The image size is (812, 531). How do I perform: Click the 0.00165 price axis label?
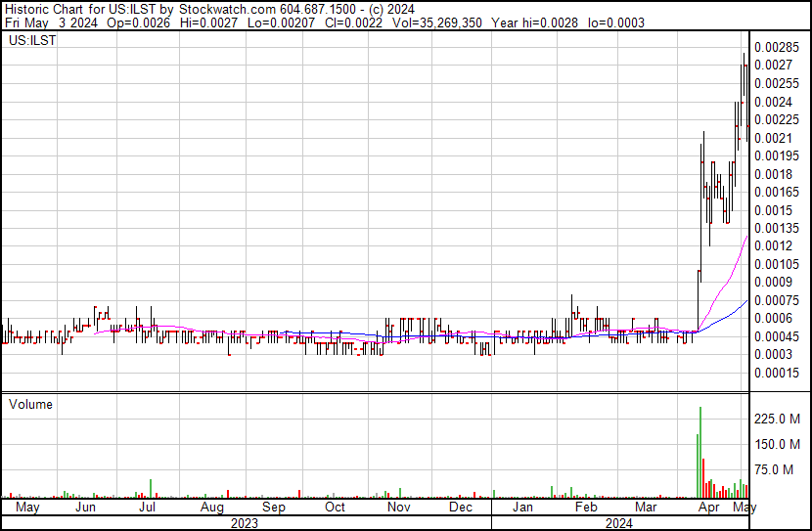click(x=777, y=192)
